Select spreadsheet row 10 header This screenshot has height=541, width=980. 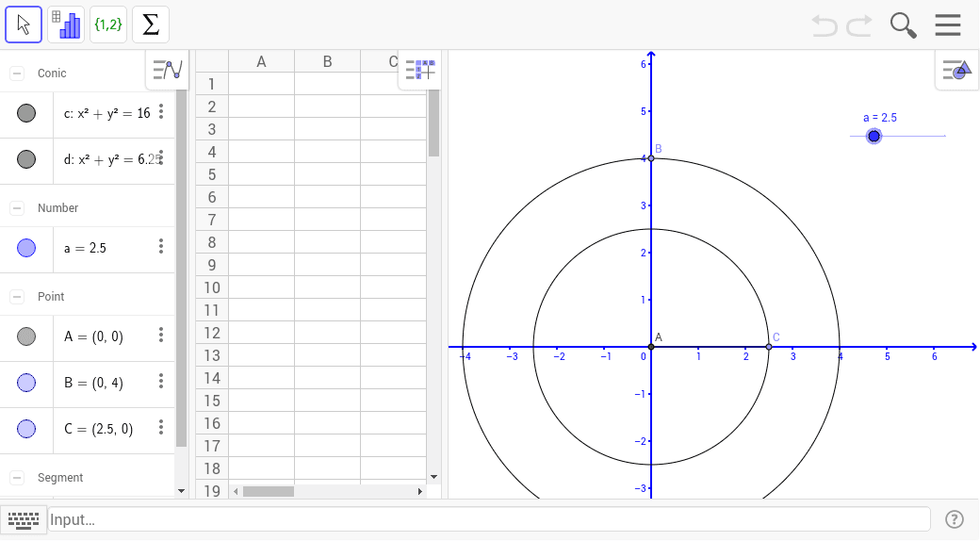[212, 287]
